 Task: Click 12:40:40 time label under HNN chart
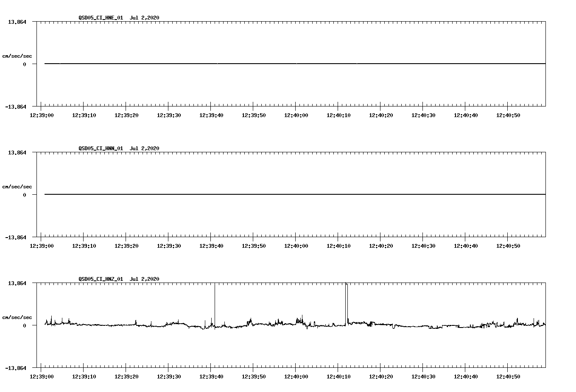466,246
